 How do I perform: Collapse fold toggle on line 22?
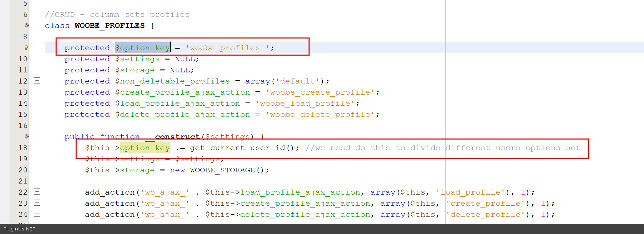coord(37,192)
